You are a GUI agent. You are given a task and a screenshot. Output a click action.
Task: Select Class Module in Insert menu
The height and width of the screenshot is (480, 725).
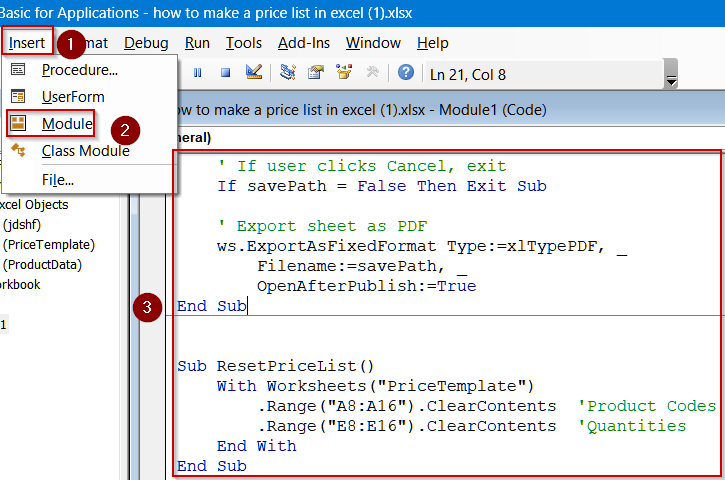(x=85, y=151)
